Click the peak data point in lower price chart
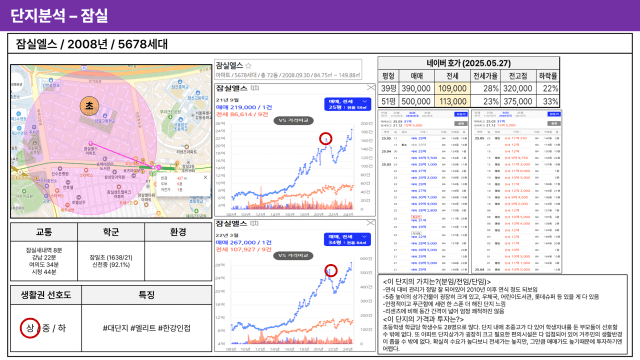This screenshot has height=360, width=640. (x=331, y=270)
